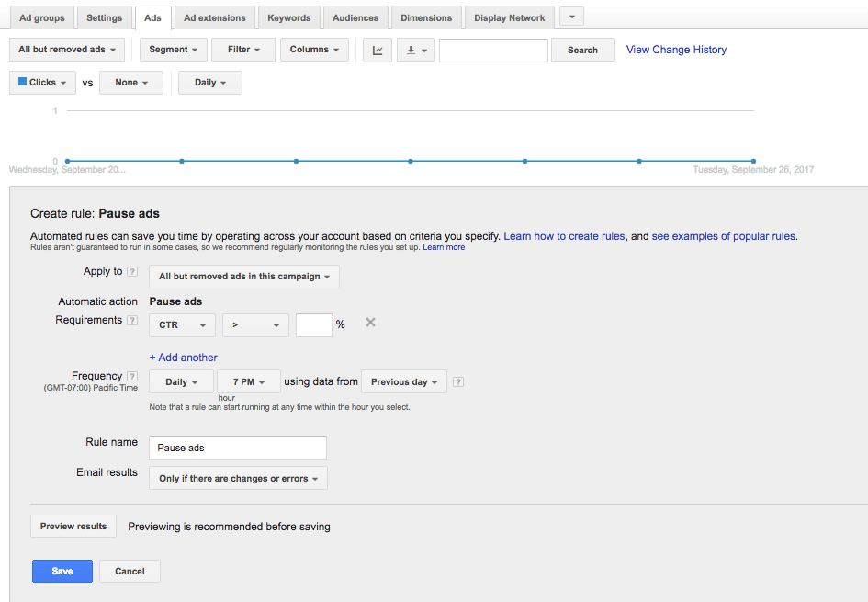Click the graph settings chart icon
The height and width of the screenshot is (602, 868).
[x=377, y=50]
